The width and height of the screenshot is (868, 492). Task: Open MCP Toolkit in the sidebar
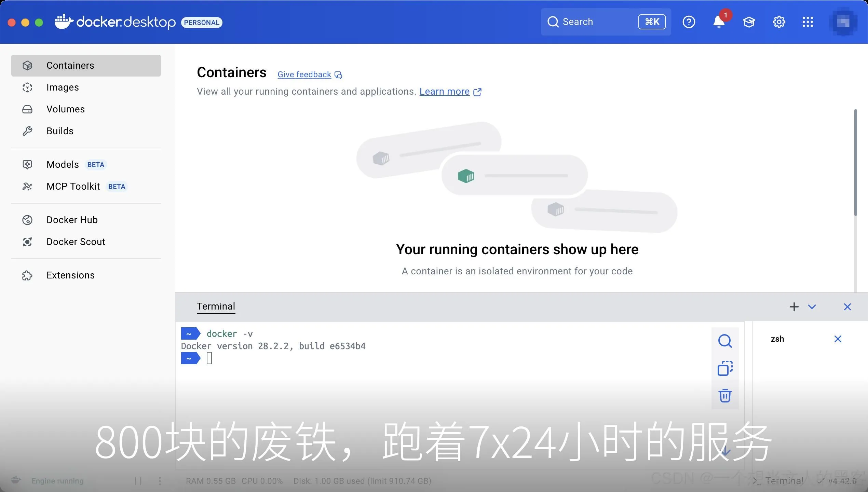[86, 186]
